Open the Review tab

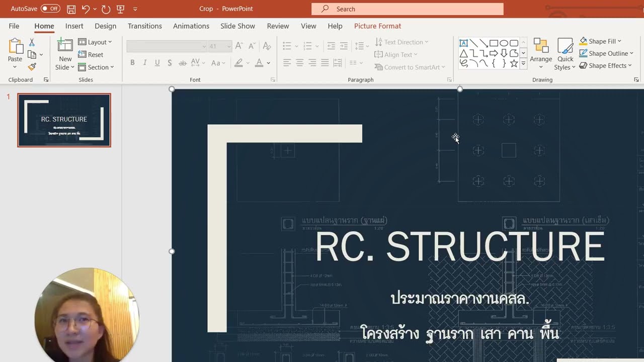pos(278,26)
